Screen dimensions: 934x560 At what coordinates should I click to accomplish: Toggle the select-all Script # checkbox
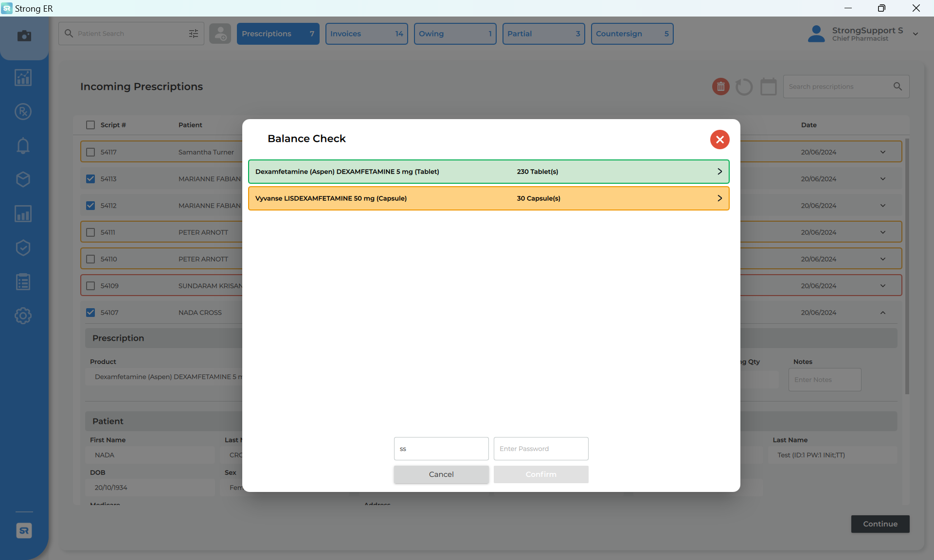(x=90, y=125)
